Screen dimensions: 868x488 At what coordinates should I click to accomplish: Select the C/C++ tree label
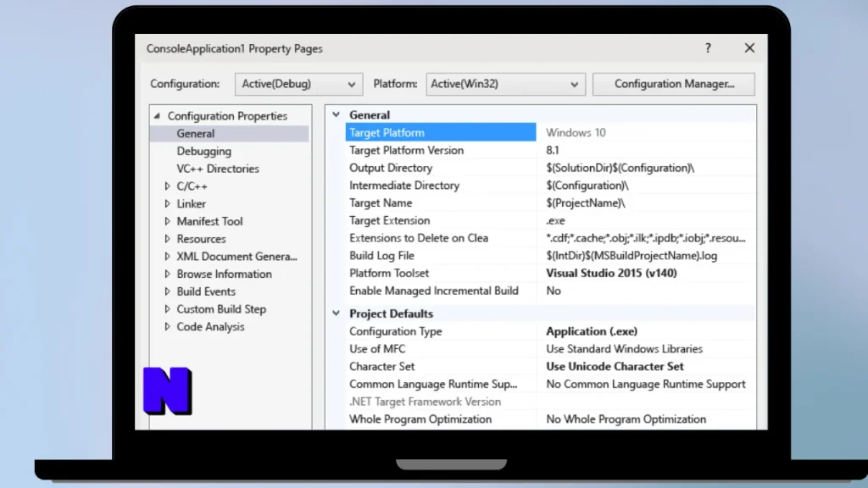coord(192,186)
